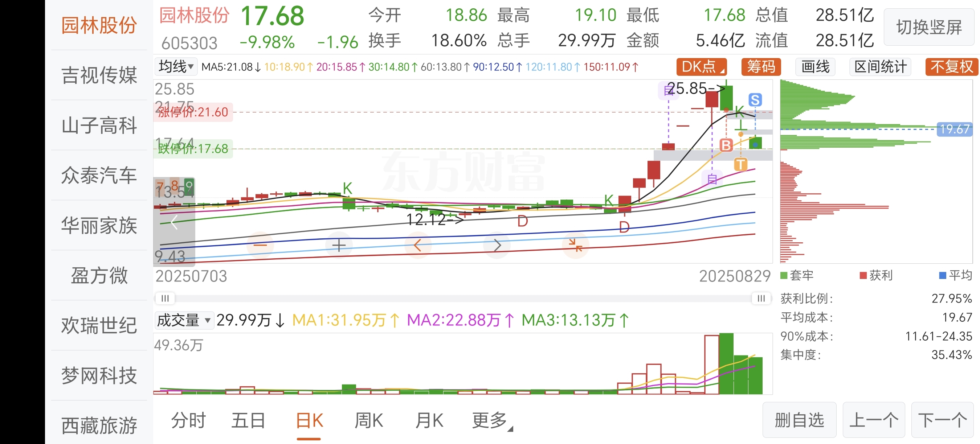980x444 pixels.
Task: Tap the 园林股份 stock name in the header
Action: click(x=194, y=16)
